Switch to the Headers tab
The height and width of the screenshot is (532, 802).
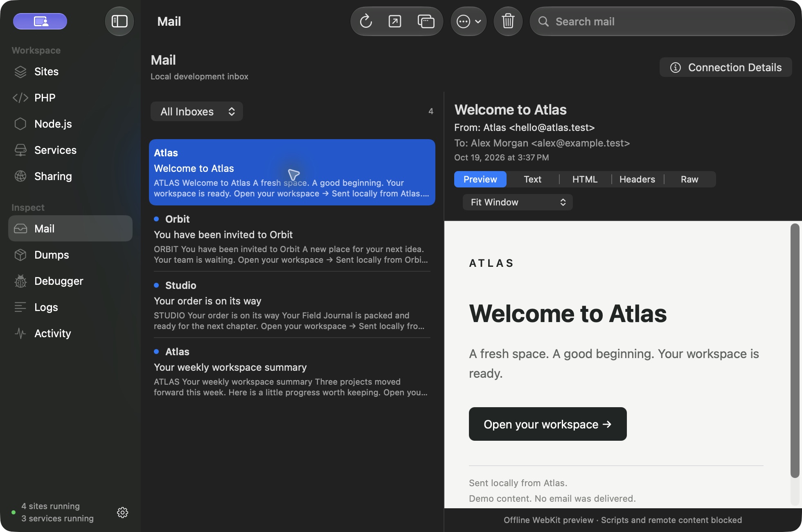[x=637, y=179]
